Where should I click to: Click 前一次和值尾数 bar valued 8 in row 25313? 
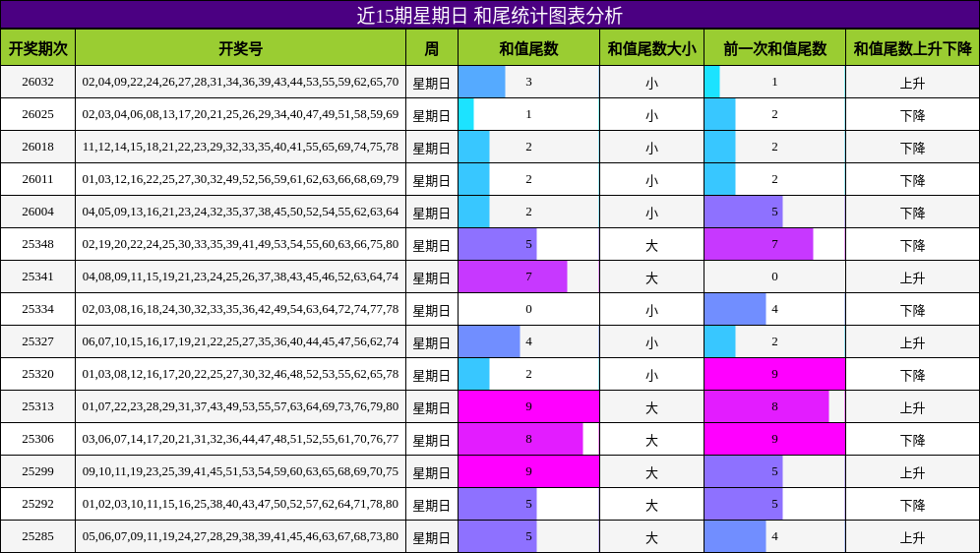coord(766,406)
